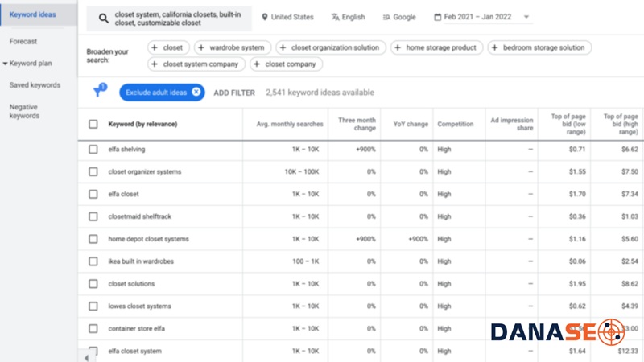
Task: Open Saved keywords in the sidebar
Action: (x=35, y=85)
